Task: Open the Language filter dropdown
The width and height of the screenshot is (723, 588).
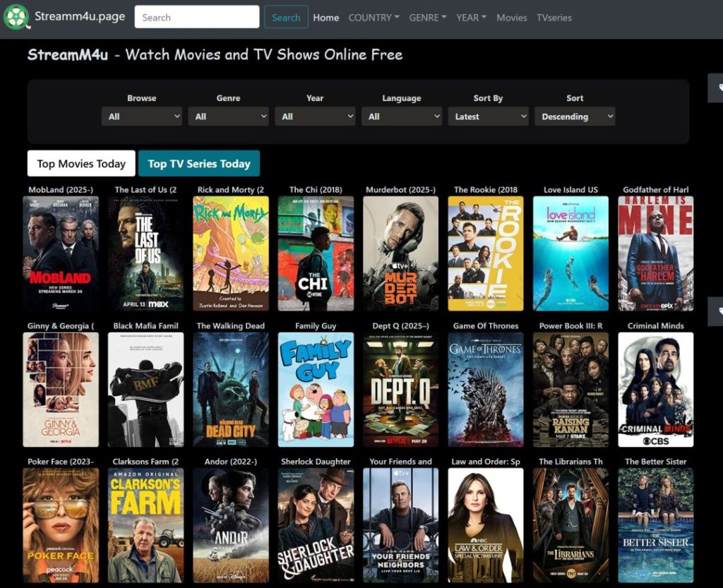Action: pos(402,116)
